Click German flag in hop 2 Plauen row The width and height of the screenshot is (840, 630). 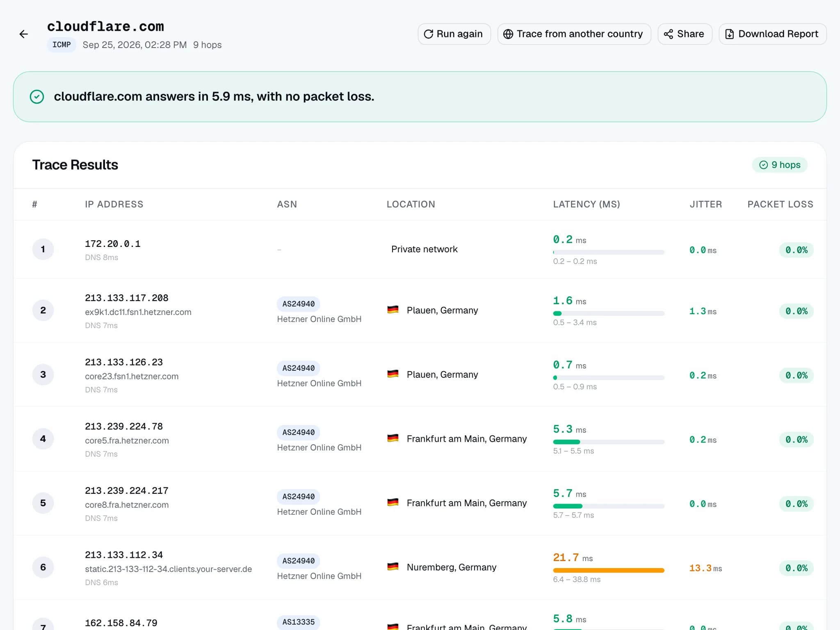tap(393, 310)
